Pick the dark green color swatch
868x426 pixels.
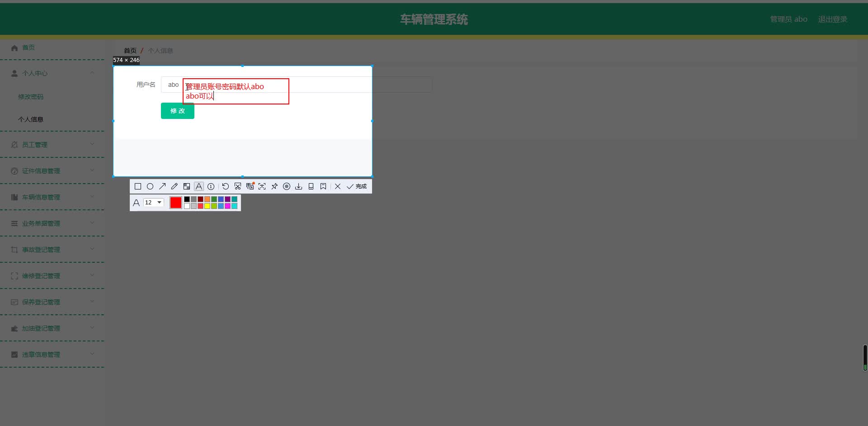click(214, 199)
